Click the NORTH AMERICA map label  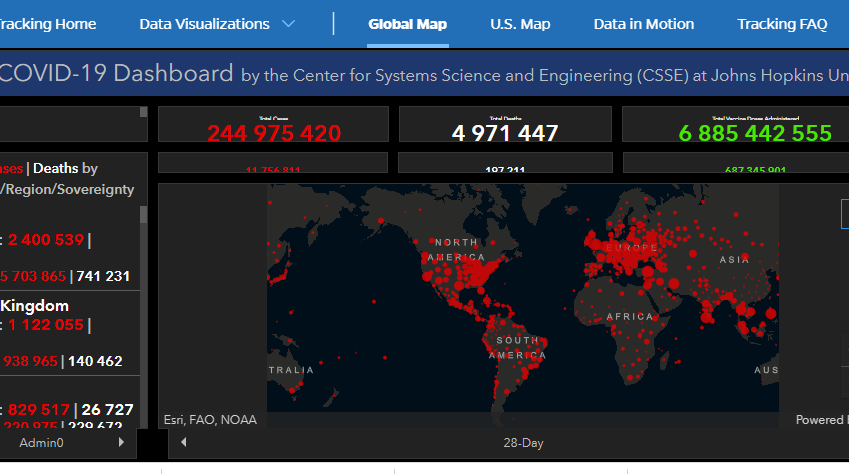tap(456, 250)
